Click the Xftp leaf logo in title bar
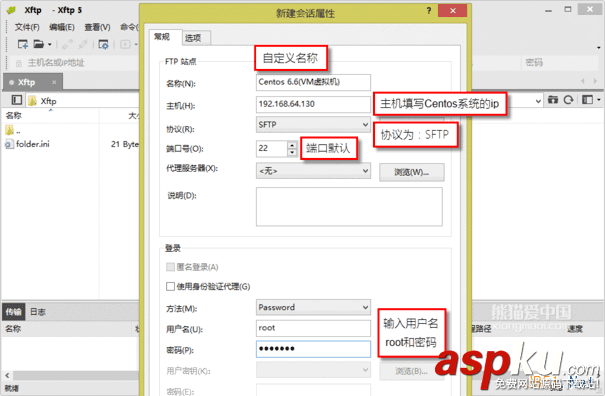This screenshot has width=605, height=396. (x=12, y=10)
